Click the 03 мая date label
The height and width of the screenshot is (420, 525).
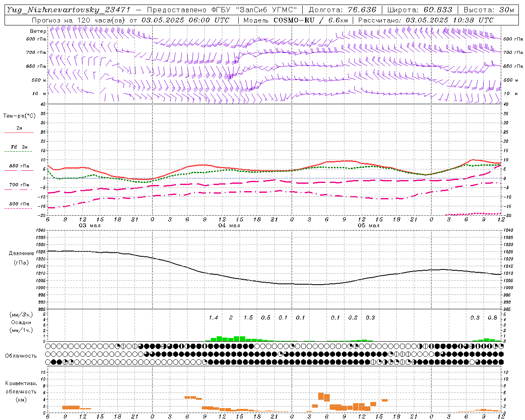pos(90,226)
